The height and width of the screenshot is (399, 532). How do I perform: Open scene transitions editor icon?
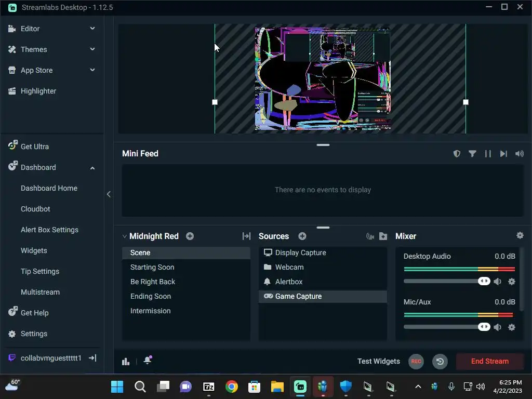coord(246,236)
